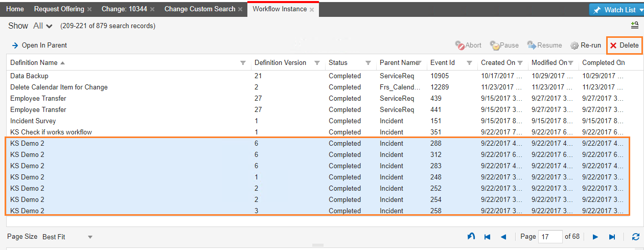Viewport: 644px width, 250px height.
Task: Expand the Show All dropdown
Action: coord(43,26)
